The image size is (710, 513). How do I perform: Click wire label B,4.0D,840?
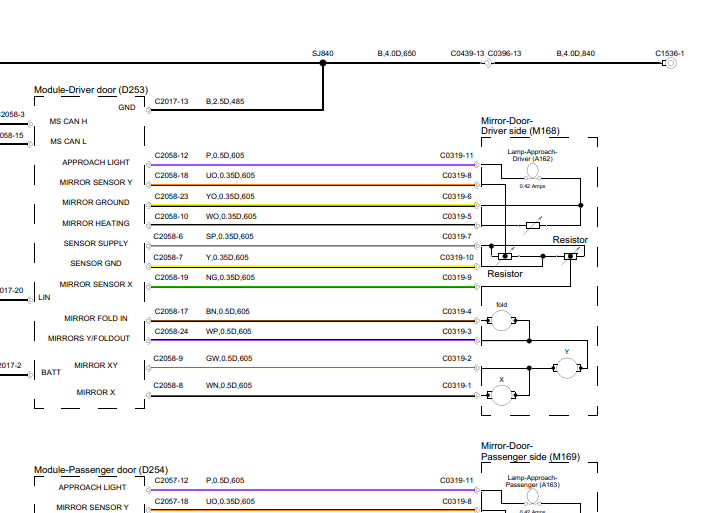[576, 53]
